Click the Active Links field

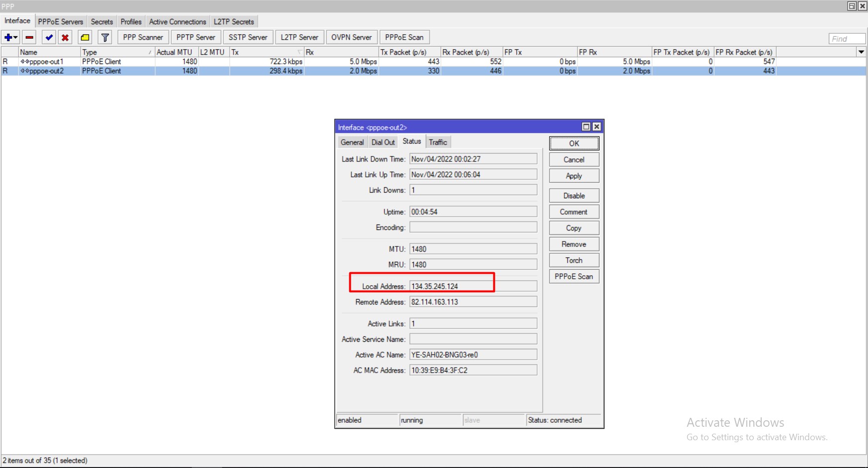pos(473,323)
